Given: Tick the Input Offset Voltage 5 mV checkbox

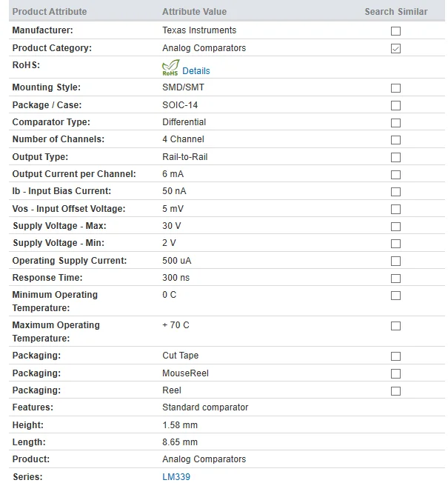Looking at the screenshot, I should click(x=395, y=210).
